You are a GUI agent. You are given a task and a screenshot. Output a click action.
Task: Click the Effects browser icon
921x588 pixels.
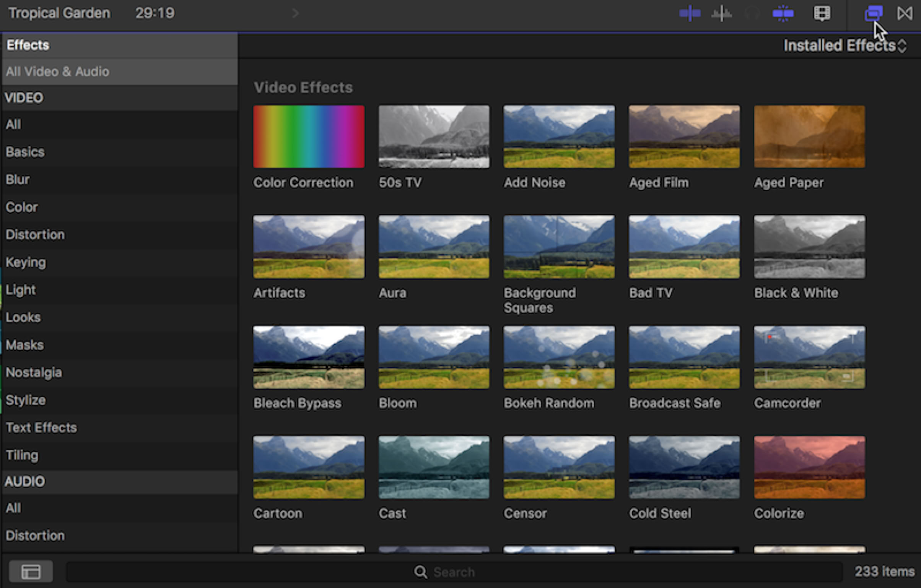point(873,14)
